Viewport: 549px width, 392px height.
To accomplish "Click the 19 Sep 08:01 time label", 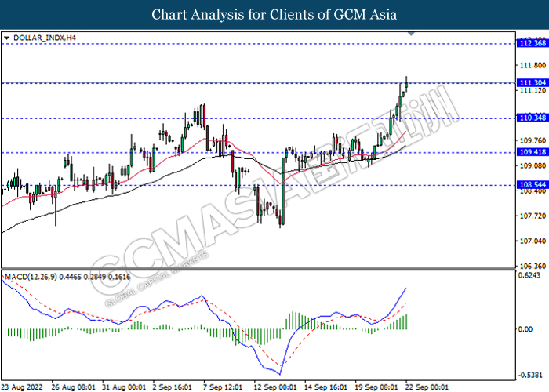I will [376, 387].
